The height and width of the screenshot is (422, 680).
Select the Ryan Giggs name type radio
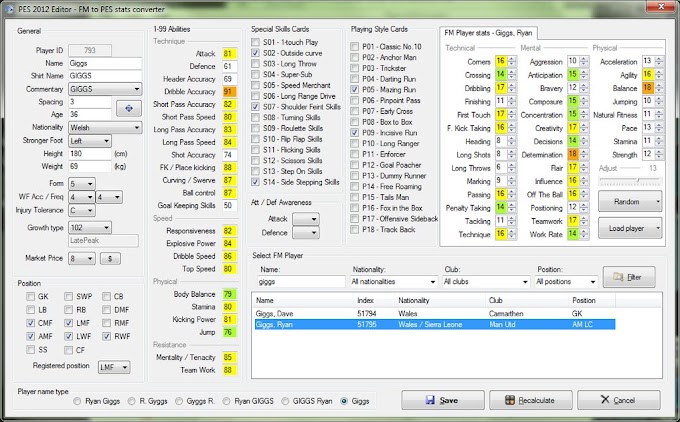point(77,402)
